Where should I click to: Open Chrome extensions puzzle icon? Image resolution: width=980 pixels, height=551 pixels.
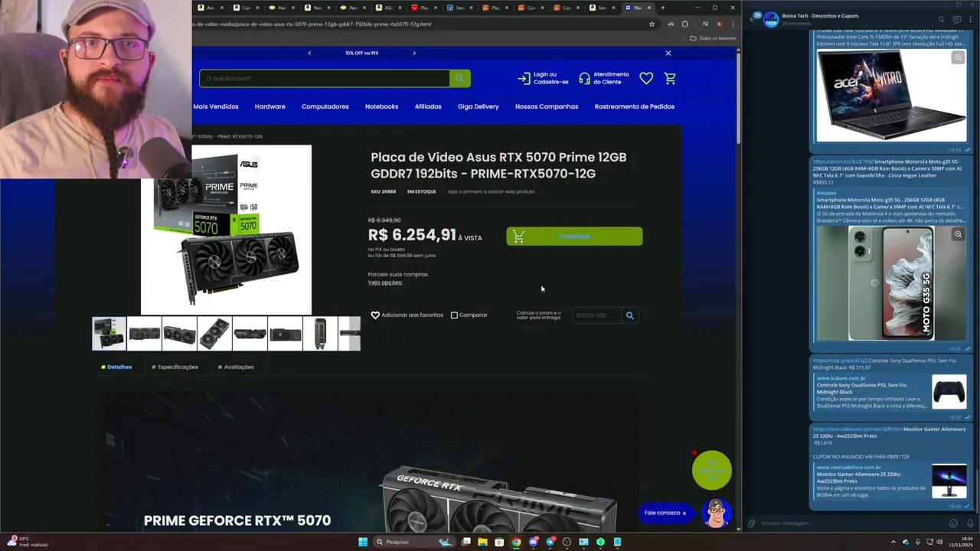684,24
